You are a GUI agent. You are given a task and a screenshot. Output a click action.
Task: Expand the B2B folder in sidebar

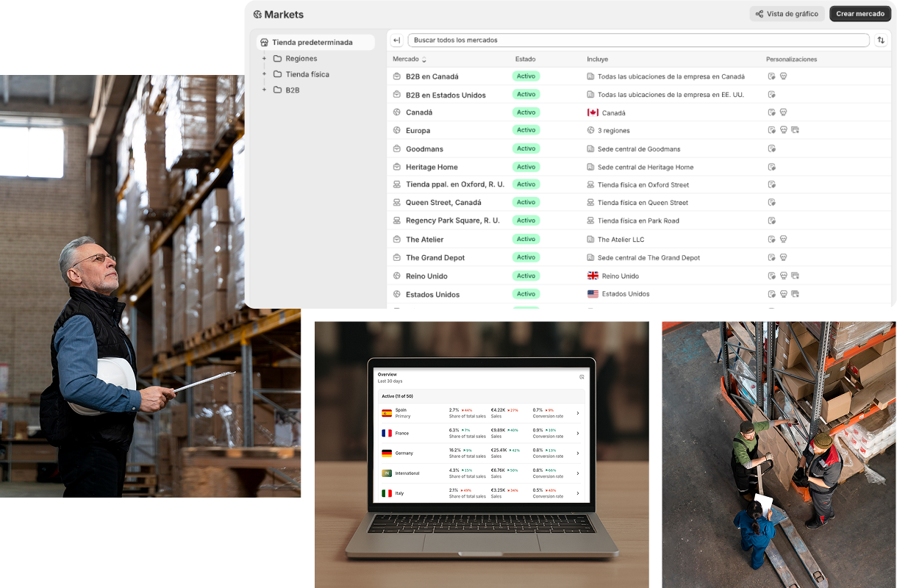pos(264,90)
